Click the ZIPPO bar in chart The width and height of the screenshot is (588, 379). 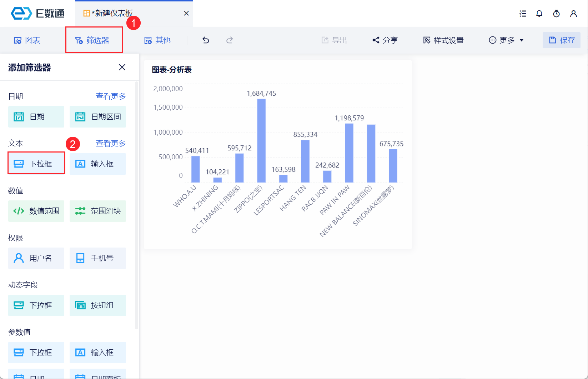[x=261, y=140]
